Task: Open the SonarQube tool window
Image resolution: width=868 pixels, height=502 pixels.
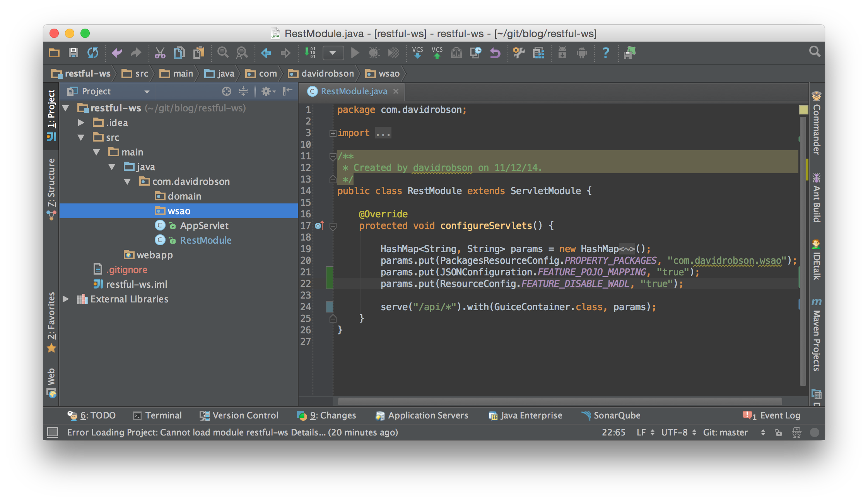Action: tap(611, 415)
